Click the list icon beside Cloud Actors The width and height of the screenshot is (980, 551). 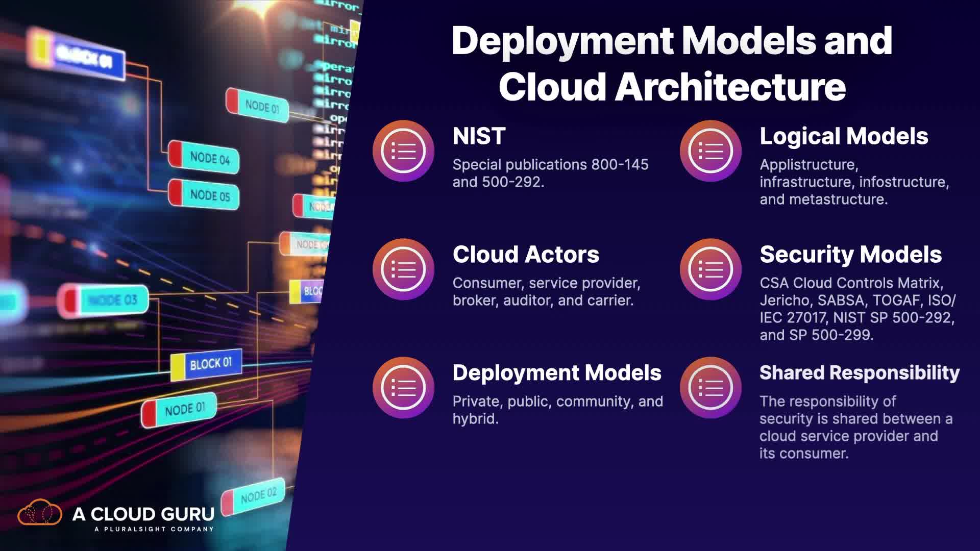click(403, 269)
